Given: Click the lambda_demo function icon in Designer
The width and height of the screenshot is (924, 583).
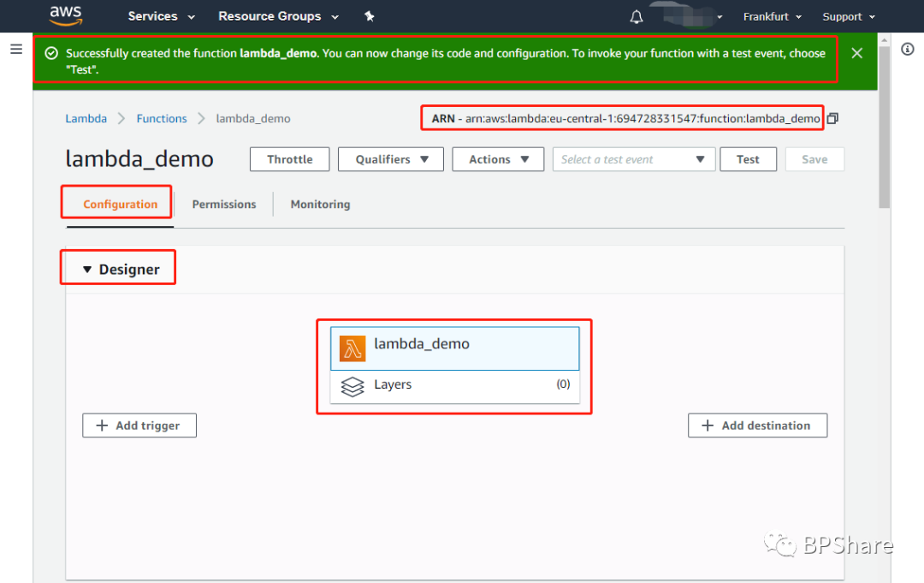Looking at the screenshot, I should [x=352, y=348].
